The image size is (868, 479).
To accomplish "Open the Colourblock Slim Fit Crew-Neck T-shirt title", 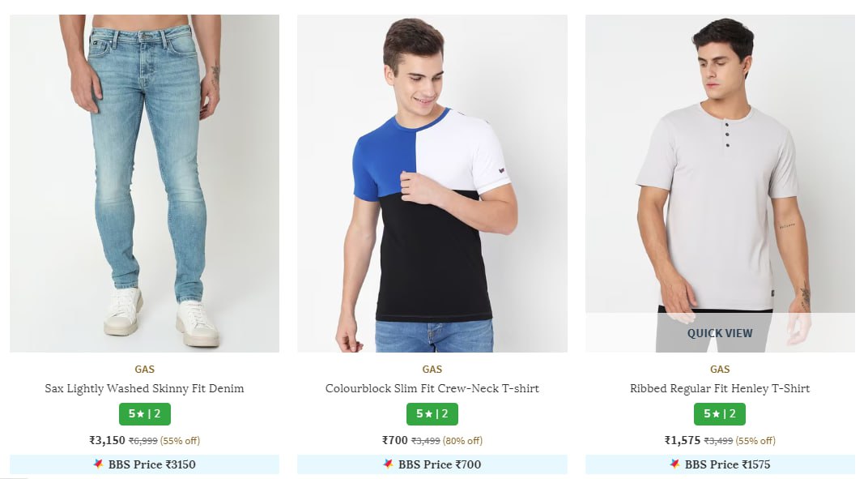I will (x=432, y=389).
